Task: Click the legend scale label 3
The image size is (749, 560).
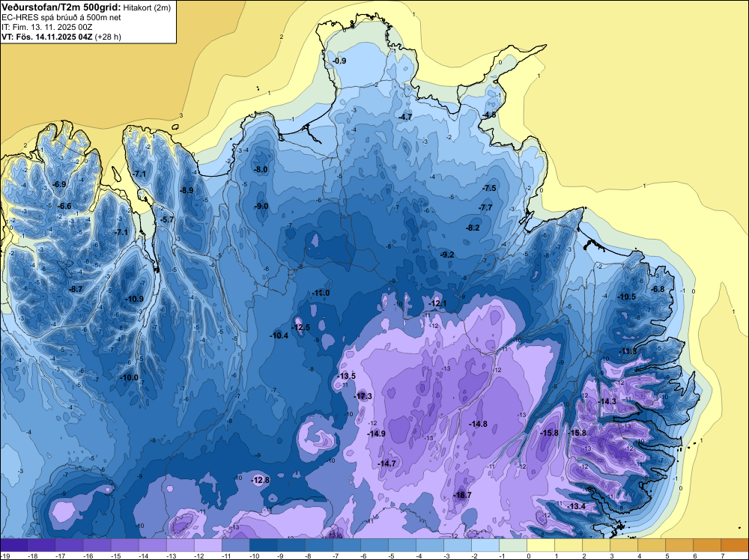Action: (612, 556)
